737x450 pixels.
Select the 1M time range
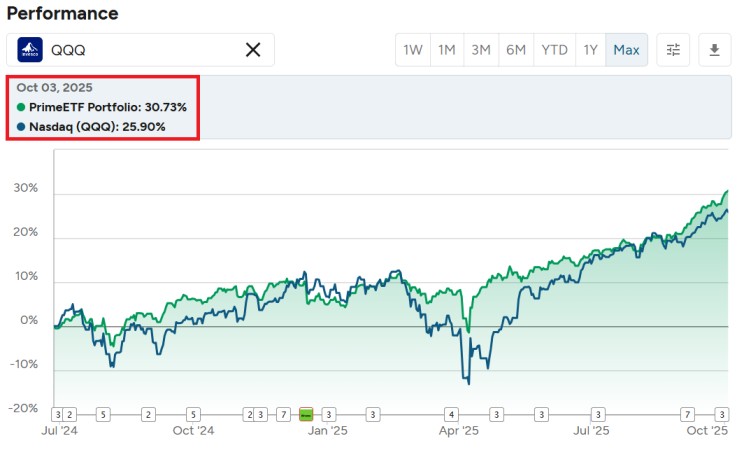(446, 50)
